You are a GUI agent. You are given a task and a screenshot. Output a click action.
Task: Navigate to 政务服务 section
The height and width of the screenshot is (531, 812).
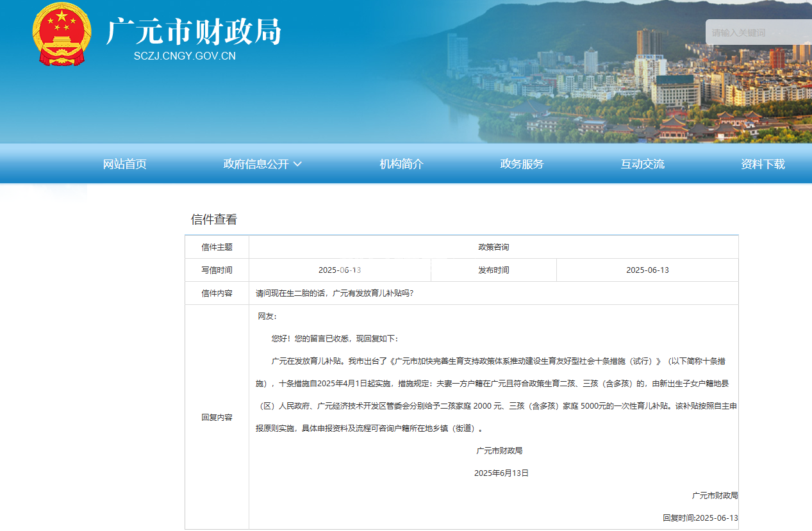click(x=522, y=164)
